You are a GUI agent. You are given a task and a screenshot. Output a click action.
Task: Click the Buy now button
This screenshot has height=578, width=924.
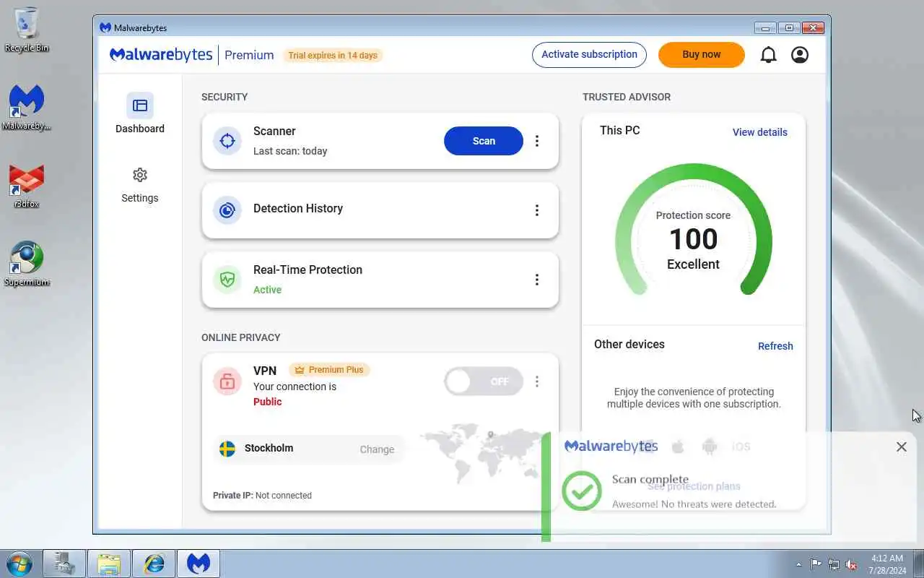[701, 55]
